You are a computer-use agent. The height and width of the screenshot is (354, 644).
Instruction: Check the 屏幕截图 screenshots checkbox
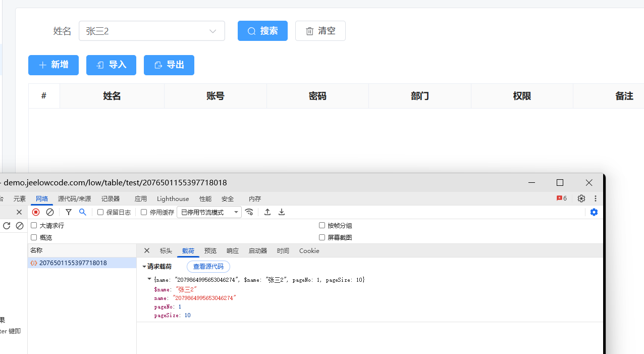tap(322, 237)
